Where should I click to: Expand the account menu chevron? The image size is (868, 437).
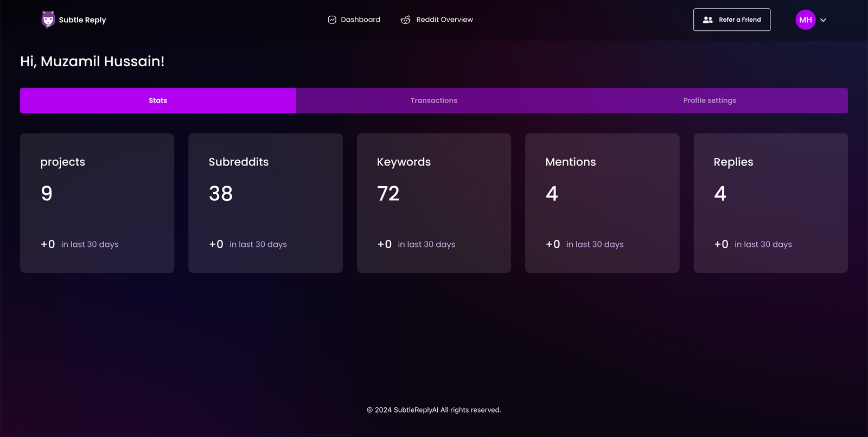coord(824,20)
